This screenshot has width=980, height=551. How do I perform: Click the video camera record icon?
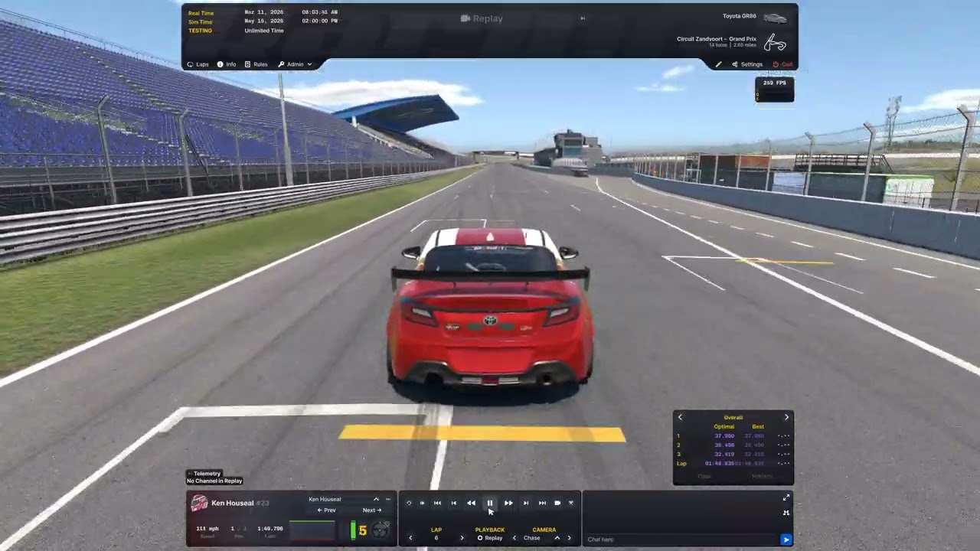coord(557,503)
